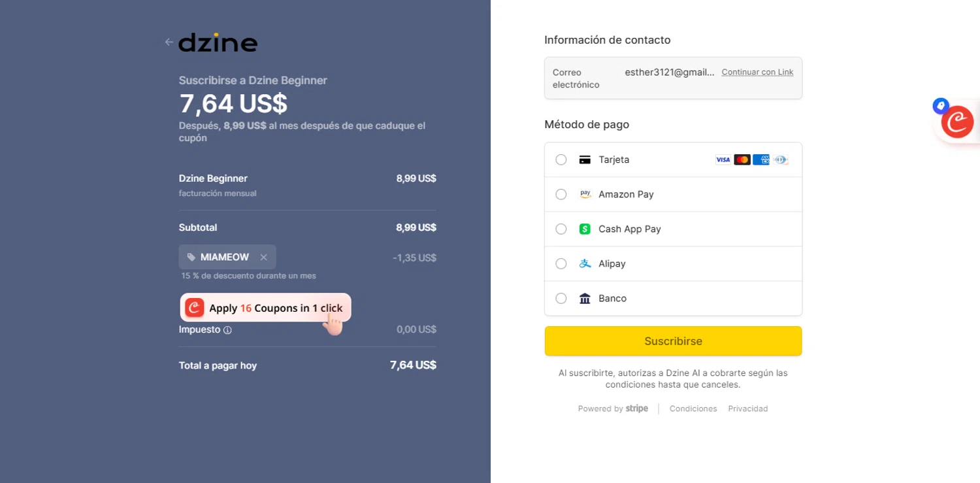Click the Subtotal label
This screenshot has height=483, width=980.
coord(198,227)
